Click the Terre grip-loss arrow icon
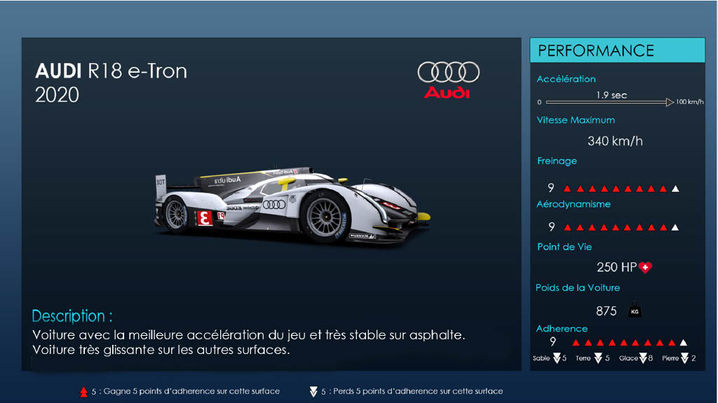The width and height of the screenshot is (718, 403). tap(598, 358)
